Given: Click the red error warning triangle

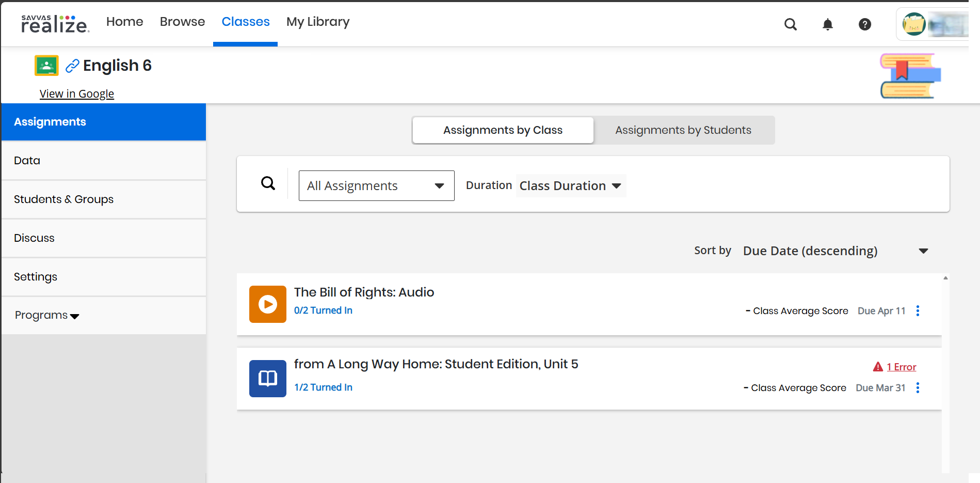Looking at the screenshot, I should [x=878, y=367].
